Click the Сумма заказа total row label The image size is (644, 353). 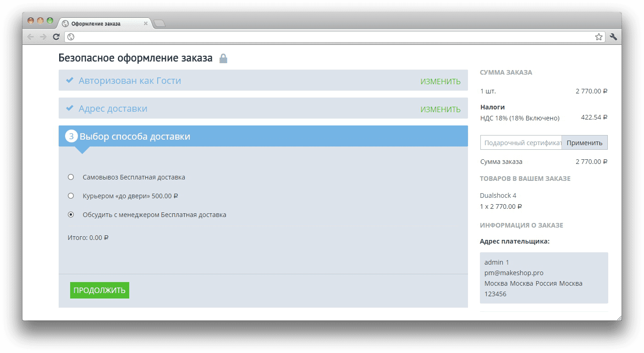(x=501, y=162)
